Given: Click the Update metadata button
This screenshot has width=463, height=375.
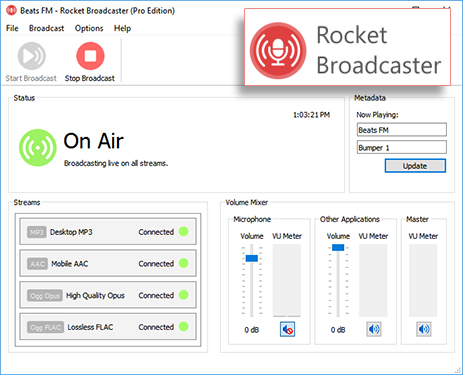Looking at the screenshot, I should point(415,166).
